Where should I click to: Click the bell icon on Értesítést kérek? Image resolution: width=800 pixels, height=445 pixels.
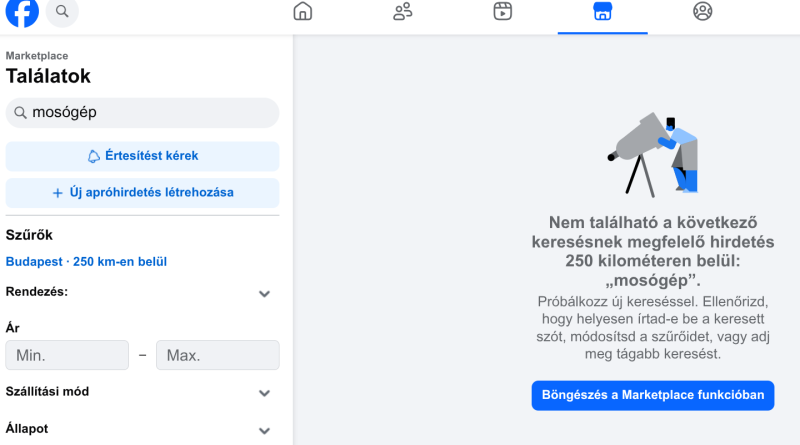pos(94,156)
